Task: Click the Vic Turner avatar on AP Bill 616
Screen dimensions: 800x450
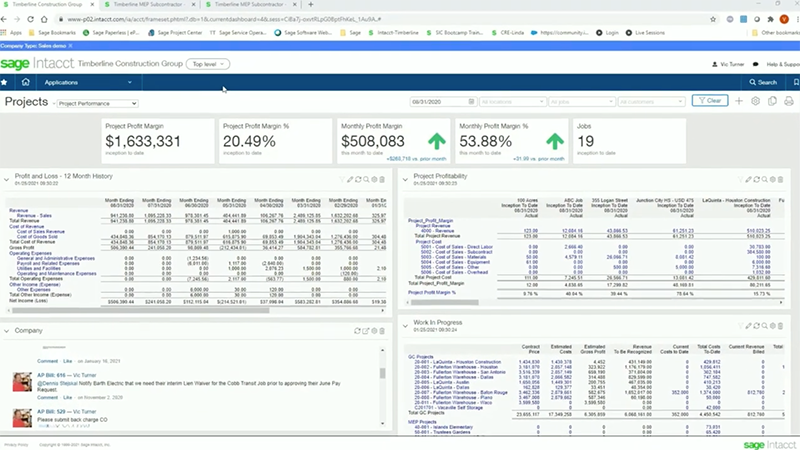Action: pos(22,382)
